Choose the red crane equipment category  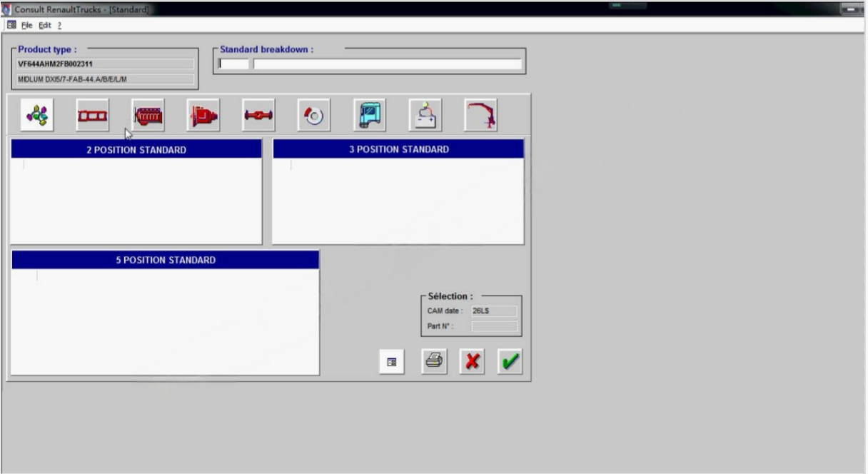480,116
